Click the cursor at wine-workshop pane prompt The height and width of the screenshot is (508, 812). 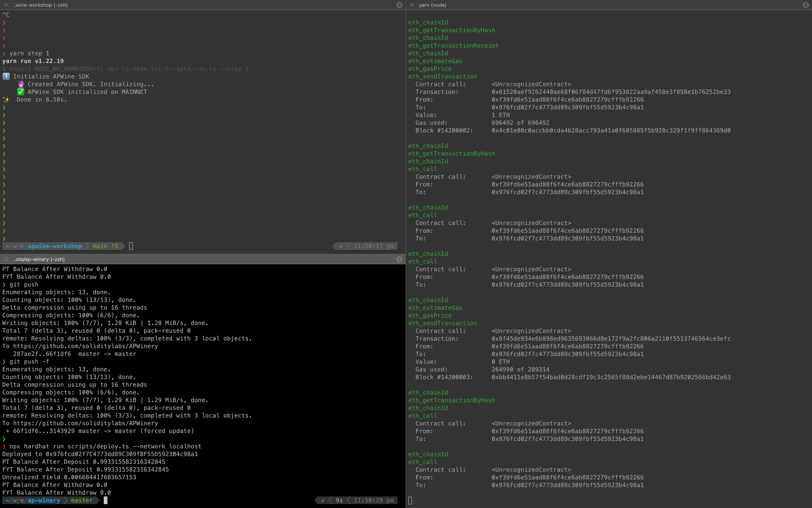pos(131,246)
